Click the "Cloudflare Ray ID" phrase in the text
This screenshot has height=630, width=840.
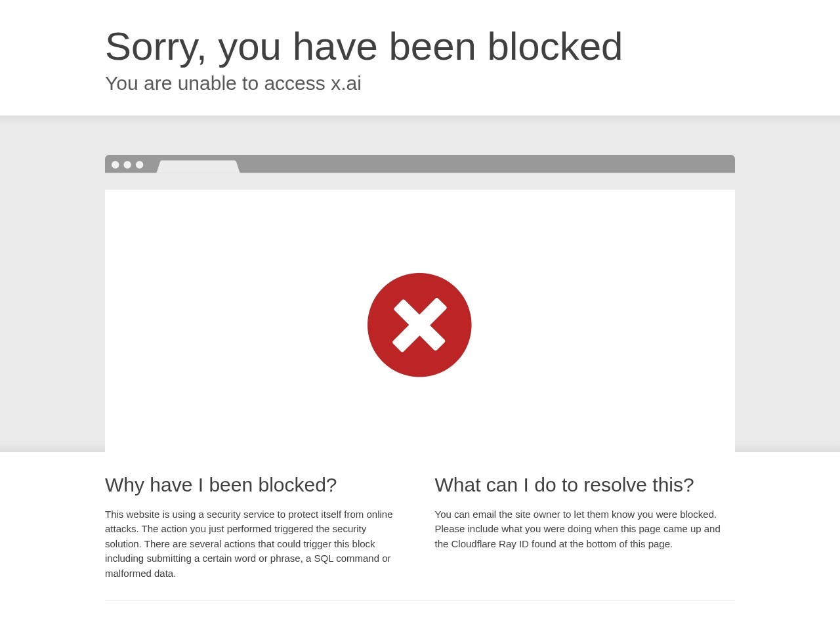coord(490,544)
